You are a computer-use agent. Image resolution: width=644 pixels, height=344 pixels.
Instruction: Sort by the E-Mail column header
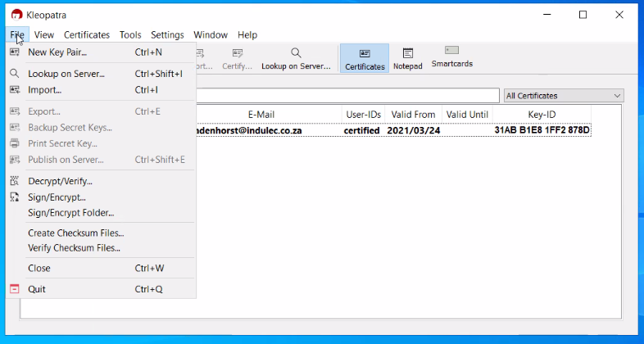click(x=261, y=115)
